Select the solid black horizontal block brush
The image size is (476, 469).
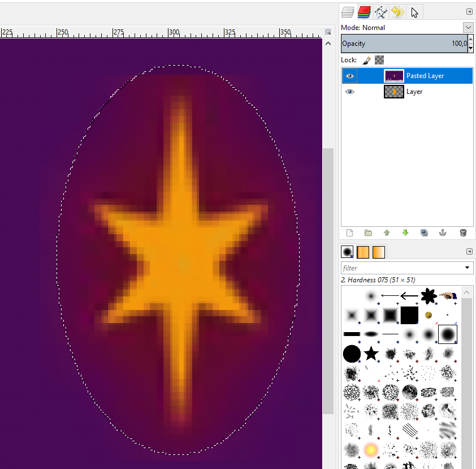[352, 334]
